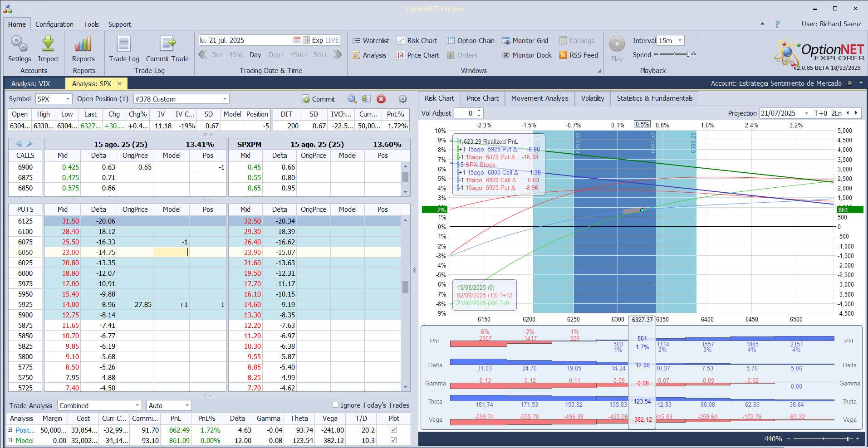Open the Price Chart candlestick window
This screenshot has width=868, height=448.
point(418,55)
